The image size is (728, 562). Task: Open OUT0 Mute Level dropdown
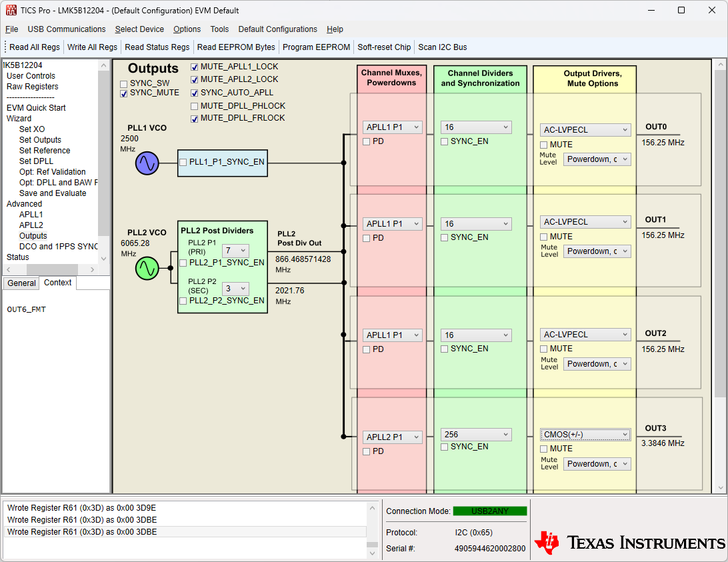click(x=597, y=159)
